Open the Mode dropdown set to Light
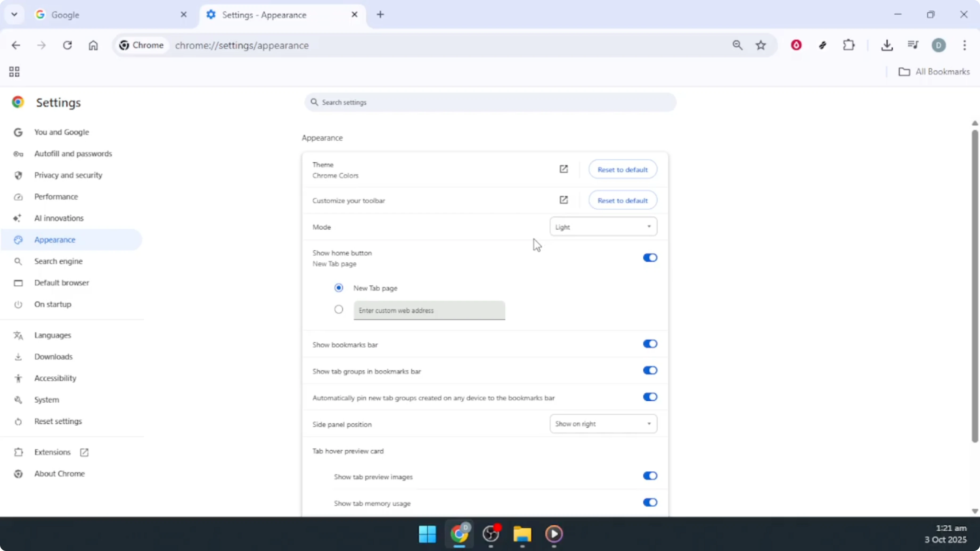This screenshot has height=551, width=980. (x=603, y=226)
